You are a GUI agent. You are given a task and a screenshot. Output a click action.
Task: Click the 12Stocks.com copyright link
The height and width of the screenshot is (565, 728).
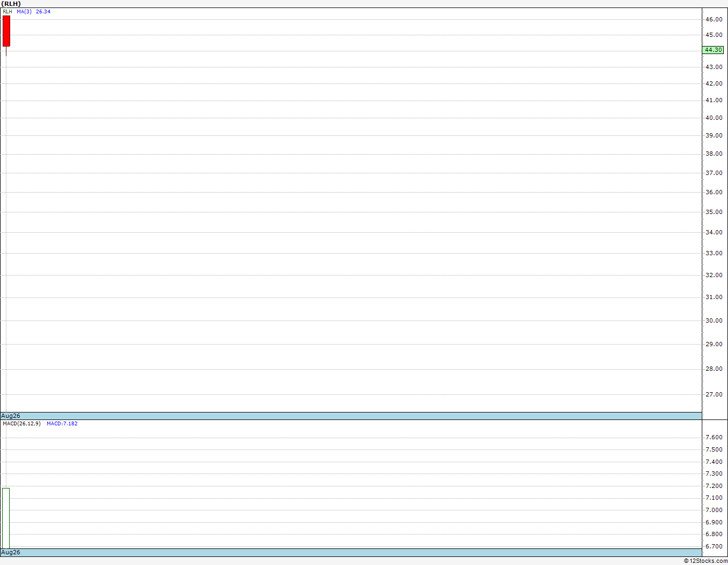[x=706, y=561]
